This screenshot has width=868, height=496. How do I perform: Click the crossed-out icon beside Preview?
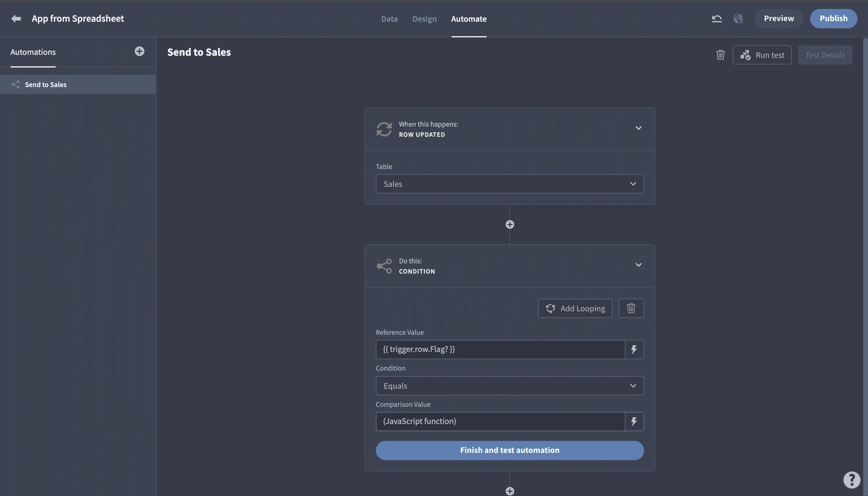pyautogui.click(x=738, y=18)
